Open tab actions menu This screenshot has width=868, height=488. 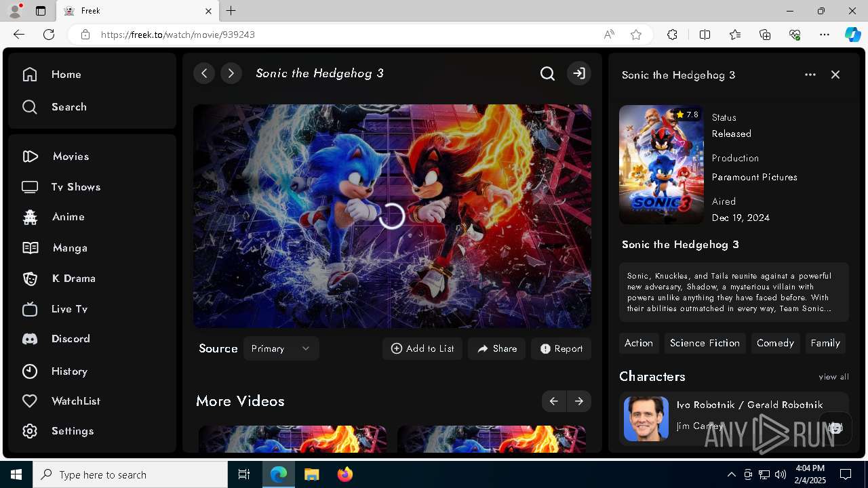click(x=41, y=11)
